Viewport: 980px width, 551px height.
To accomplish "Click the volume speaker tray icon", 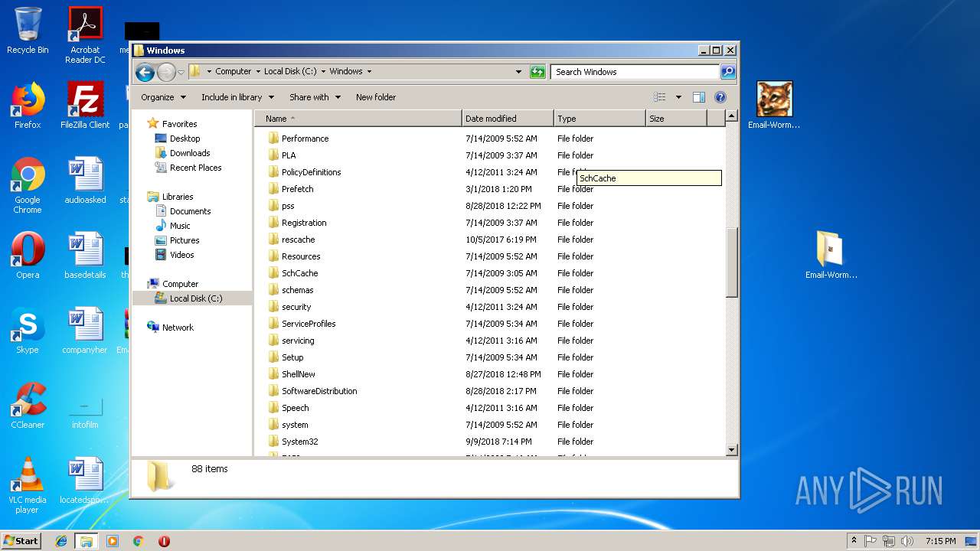I will [907, 541].
